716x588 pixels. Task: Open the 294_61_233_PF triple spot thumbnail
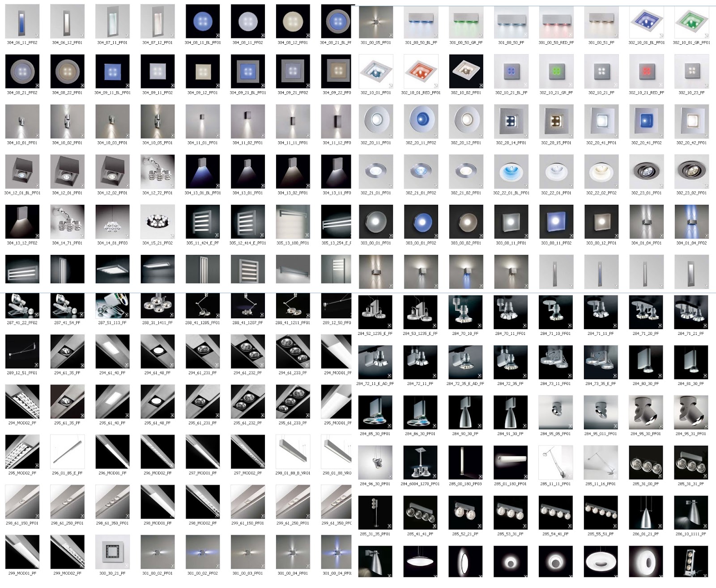[293, 351]
